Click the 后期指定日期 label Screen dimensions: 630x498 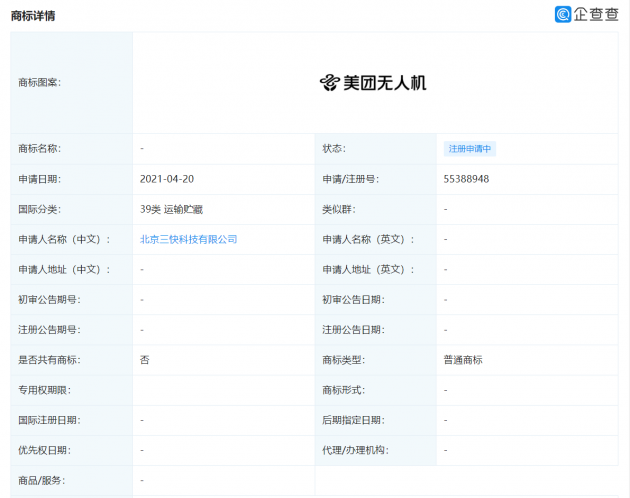[353, 420]
